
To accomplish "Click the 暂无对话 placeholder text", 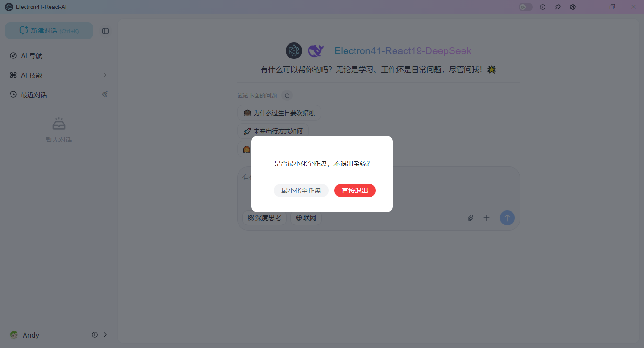I will point(59,140).
